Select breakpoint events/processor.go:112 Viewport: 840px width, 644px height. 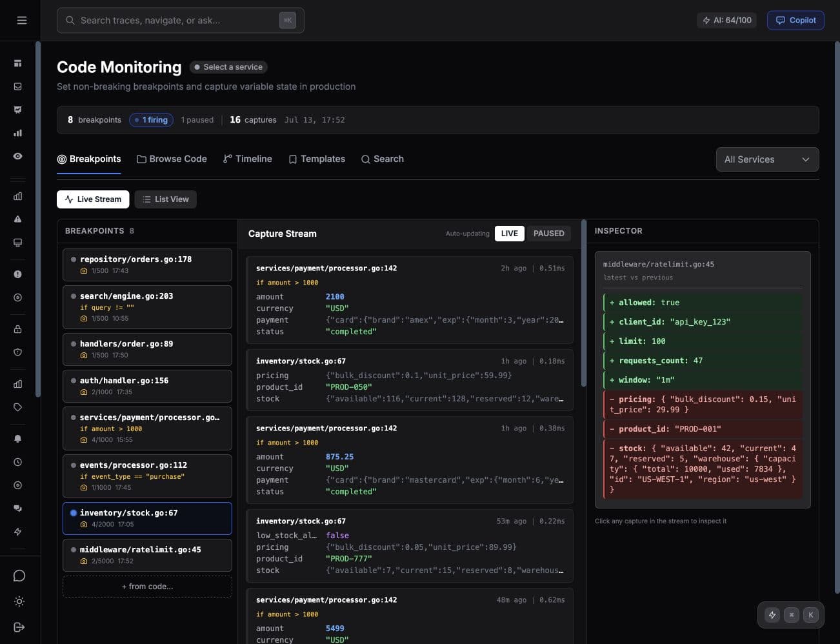(147, 476)
